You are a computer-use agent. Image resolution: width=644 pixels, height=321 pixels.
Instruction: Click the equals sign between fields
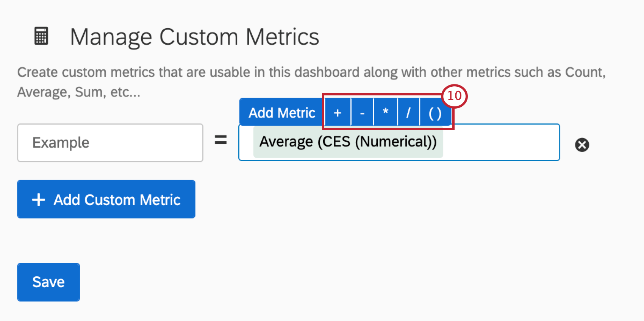[220, 140]
